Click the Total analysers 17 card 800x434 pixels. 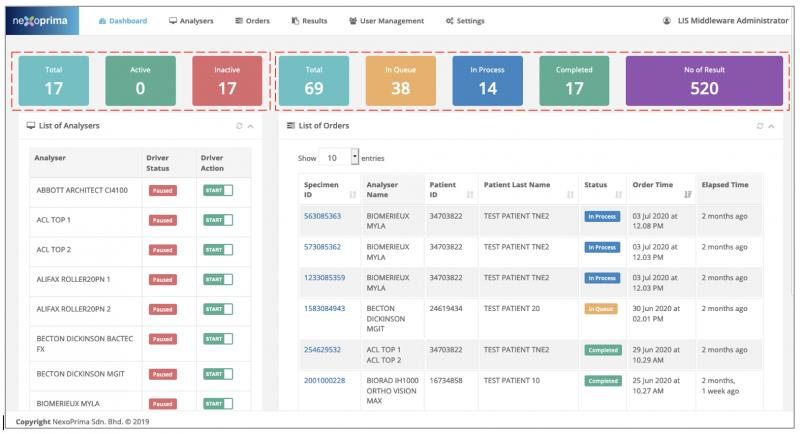pyautogui.click(x=54, y=81)
